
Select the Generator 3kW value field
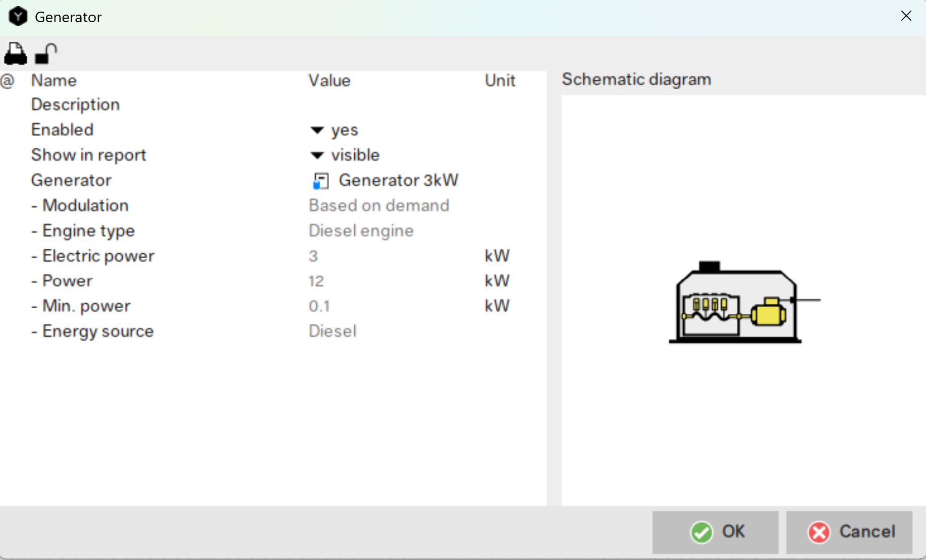pos(398,180)
